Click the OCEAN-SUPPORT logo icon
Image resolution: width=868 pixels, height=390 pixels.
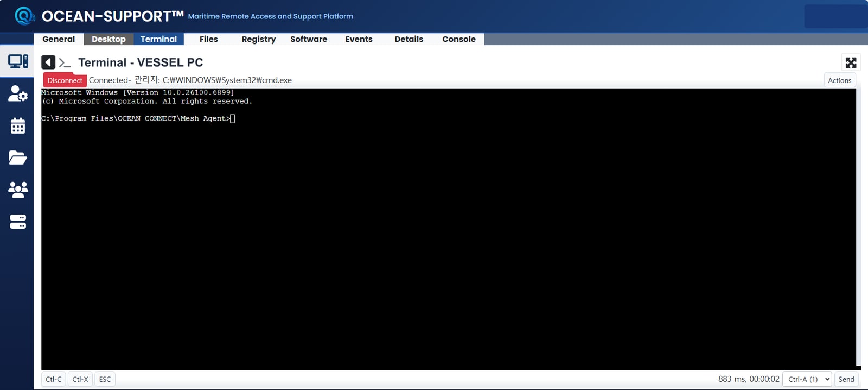point(24,16)
